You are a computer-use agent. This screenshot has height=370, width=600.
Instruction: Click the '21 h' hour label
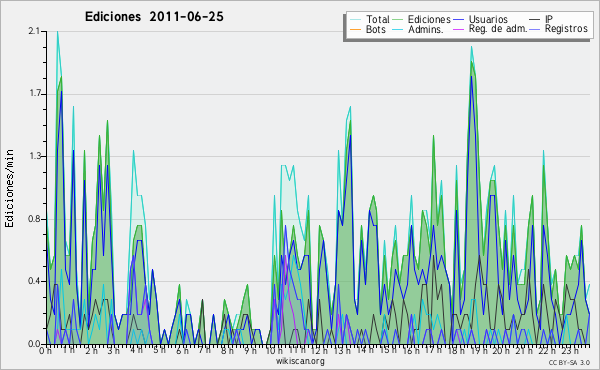pos(524,350)
